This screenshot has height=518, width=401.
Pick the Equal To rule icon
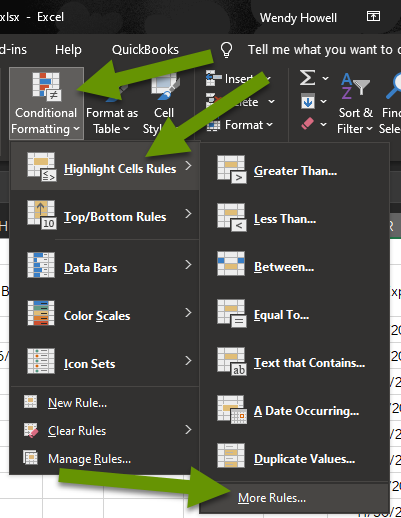232,314
